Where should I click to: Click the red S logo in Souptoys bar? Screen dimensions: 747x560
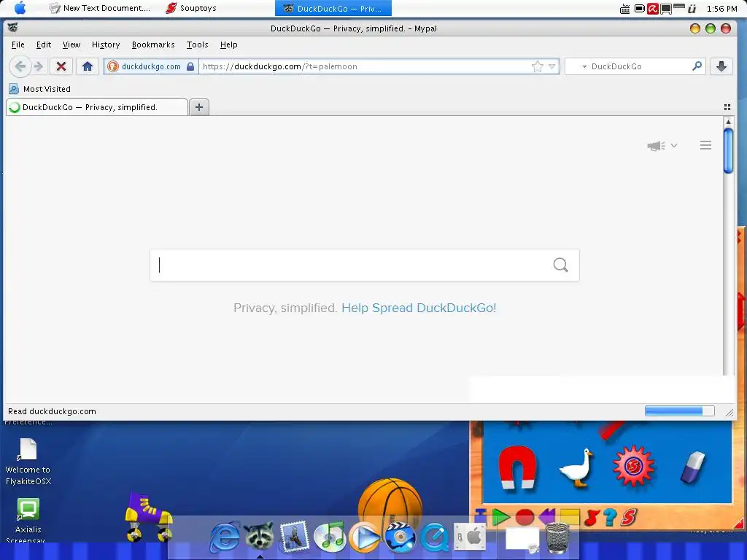coord(629,518)
